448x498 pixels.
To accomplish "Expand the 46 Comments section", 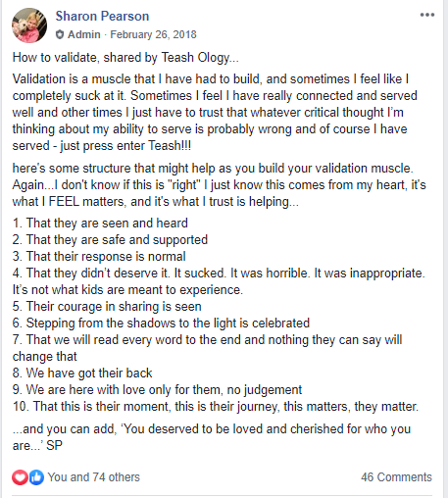I will click(396, 477).
